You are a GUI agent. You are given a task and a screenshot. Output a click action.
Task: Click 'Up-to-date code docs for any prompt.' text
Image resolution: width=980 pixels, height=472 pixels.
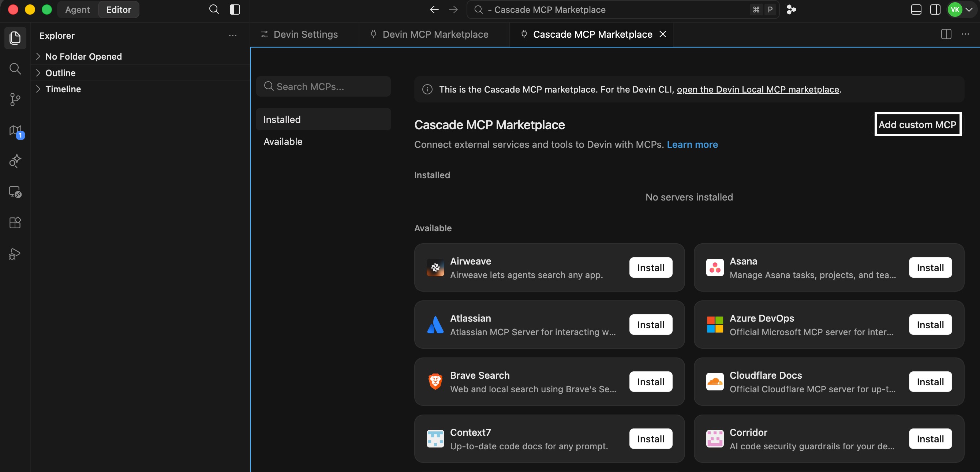click(529, 446)
